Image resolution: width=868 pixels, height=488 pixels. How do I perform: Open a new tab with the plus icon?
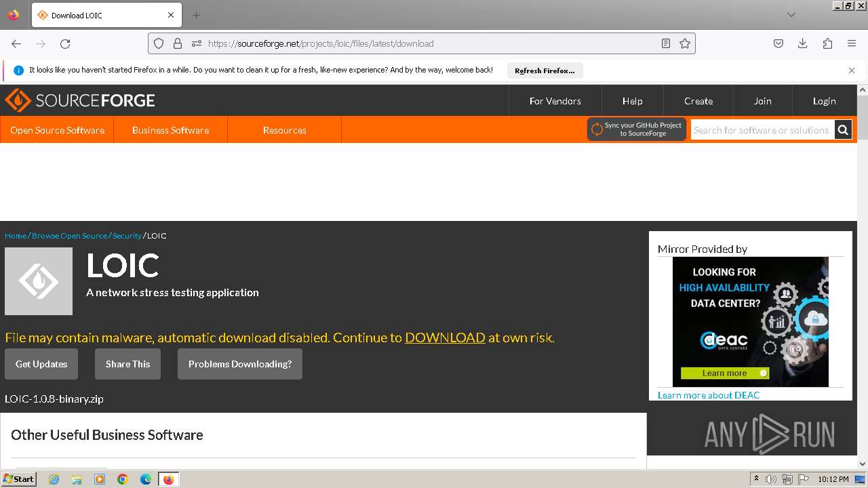196,15
